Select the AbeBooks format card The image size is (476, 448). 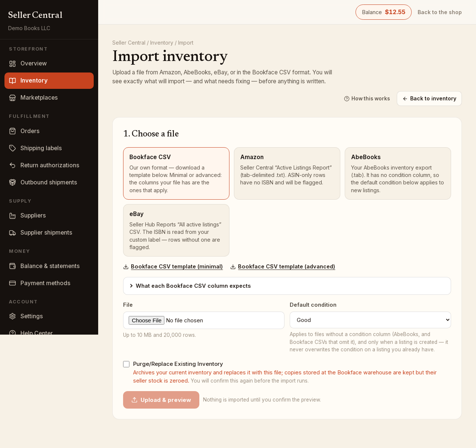(x=398, y=174)
